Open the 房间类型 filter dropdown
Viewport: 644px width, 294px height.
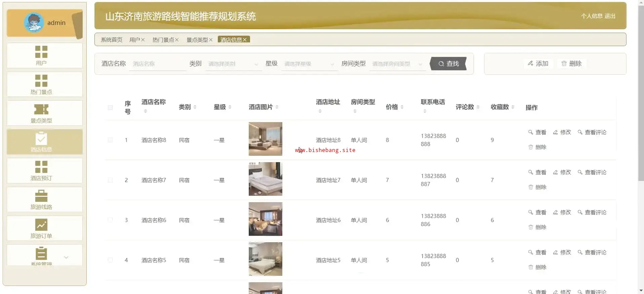tap(398, 64)
